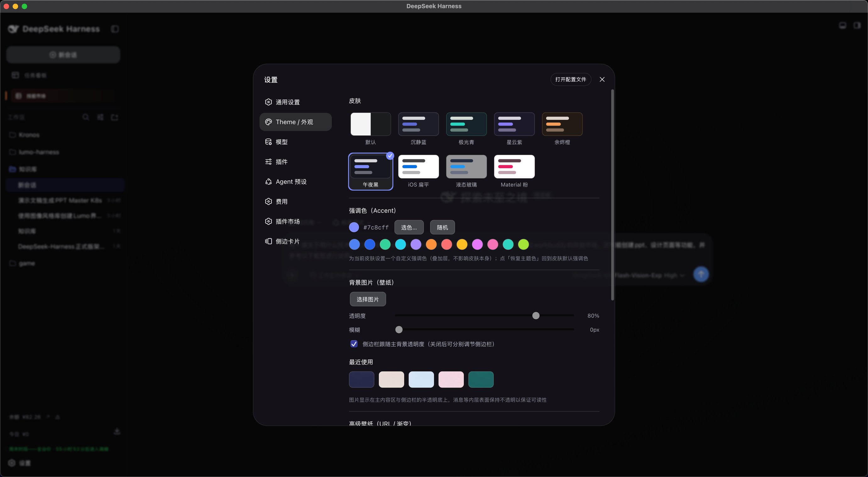Choose the light pink recent wallpaper
The height and width of the screenshot is (477, 868).
point(451,380)
